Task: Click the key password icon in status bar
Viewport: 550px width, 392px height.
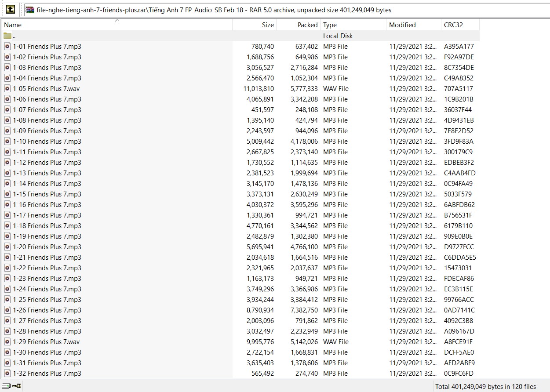Action: coord(17,386)
